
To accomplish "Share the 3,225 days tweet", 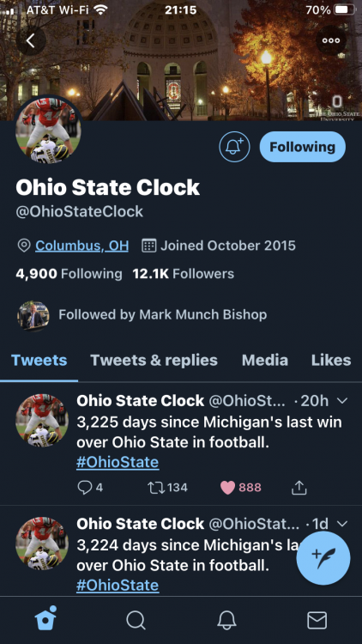I will click(299, 488).
